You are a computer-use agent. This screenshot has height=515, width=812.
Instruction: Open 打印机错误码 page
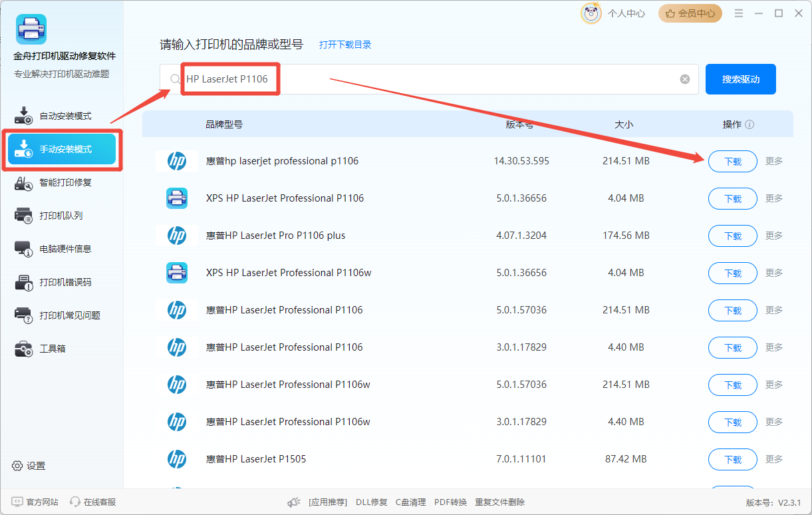(62, 282)
